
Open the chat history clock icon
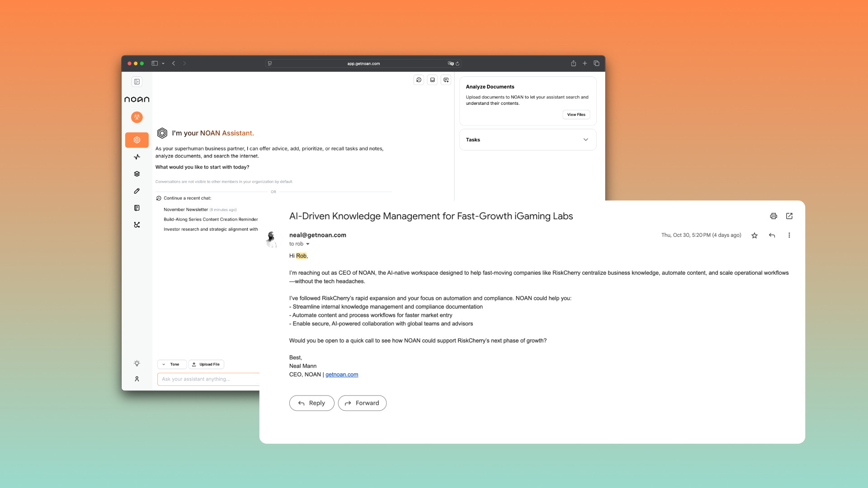(x=419, y=80)
